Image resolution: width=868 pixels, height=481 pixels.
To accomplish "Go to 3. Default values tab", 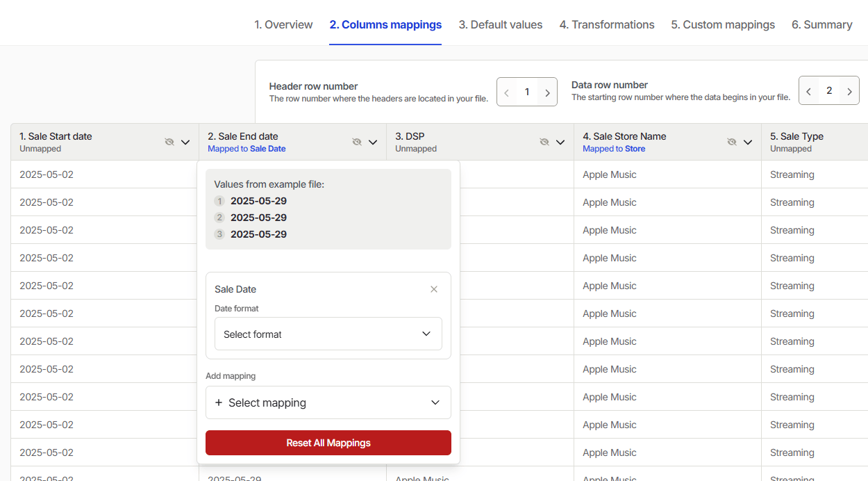I will (x=501, y=24).
